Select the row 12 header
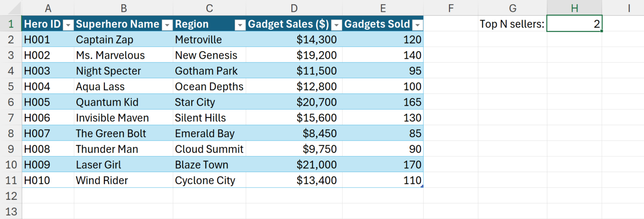This screenshot has width=644, height=219. click(11, 196)
